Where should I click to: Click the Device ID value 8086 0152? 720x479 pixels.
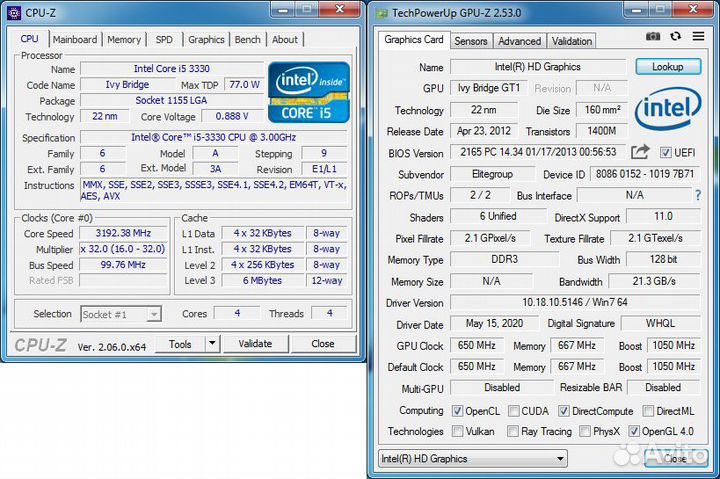coord(645,174)
